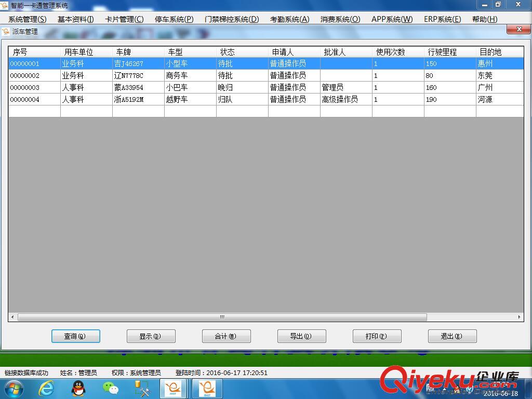Viewport: 532px width, 399px height.
Task: Click the 申请人 column header
Action: (x=294, y=52)
